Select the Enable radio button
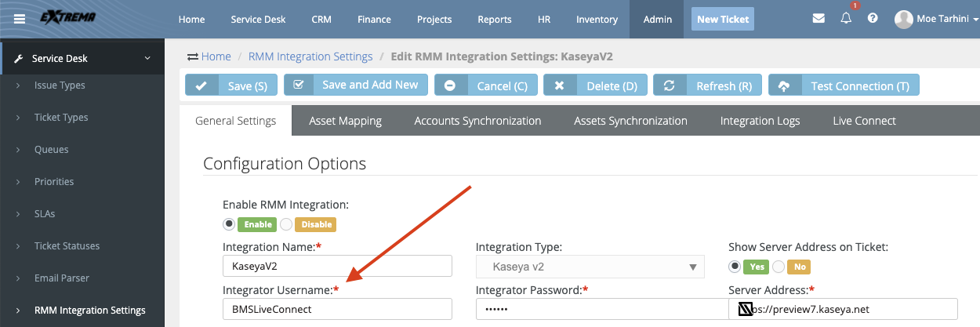 pyautogui.click(x=229, y=224)
